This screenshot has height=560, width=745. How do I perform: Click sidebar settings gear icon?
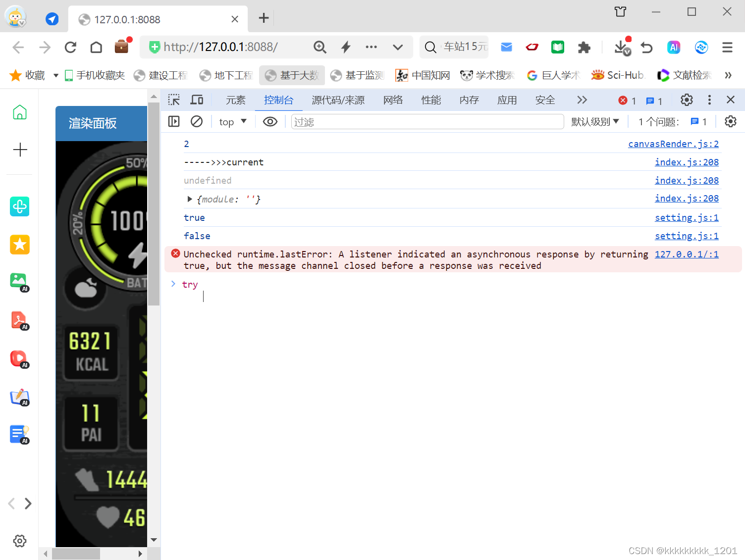(x=20, y=541)
